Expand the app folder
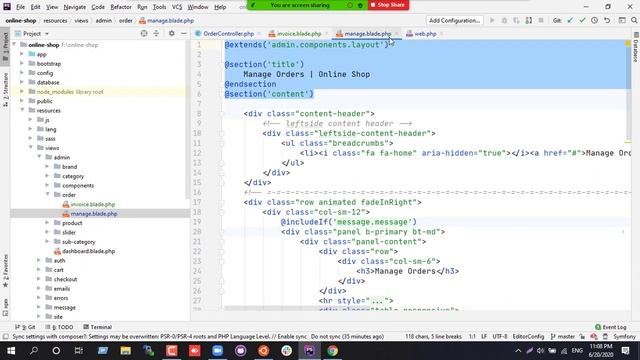The height and width of the screenshot is (360, 640). click(22, 54)
